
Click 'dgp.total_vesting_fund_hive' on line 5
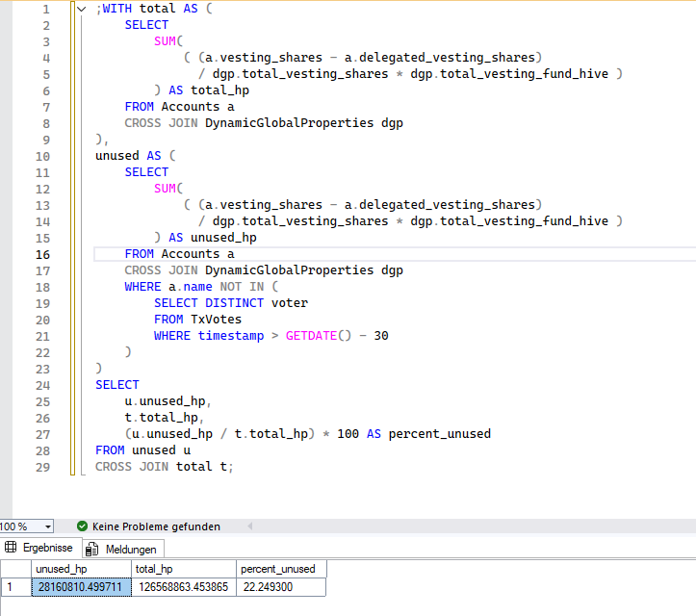coord(509,74)
